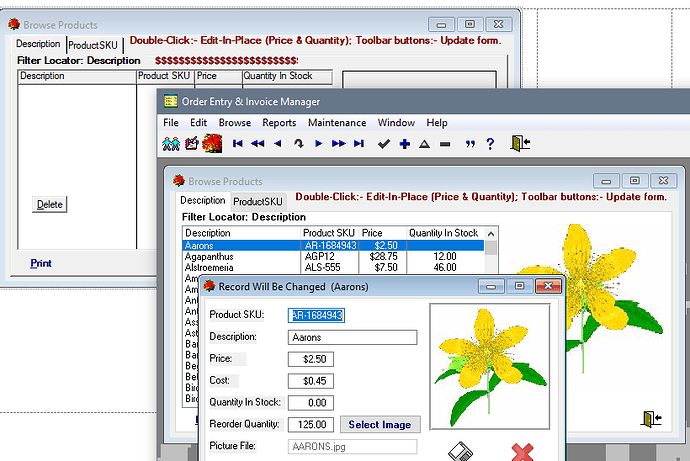
Task: Click Quantity In Stock header in front list
Action: (x=446, y=233)
